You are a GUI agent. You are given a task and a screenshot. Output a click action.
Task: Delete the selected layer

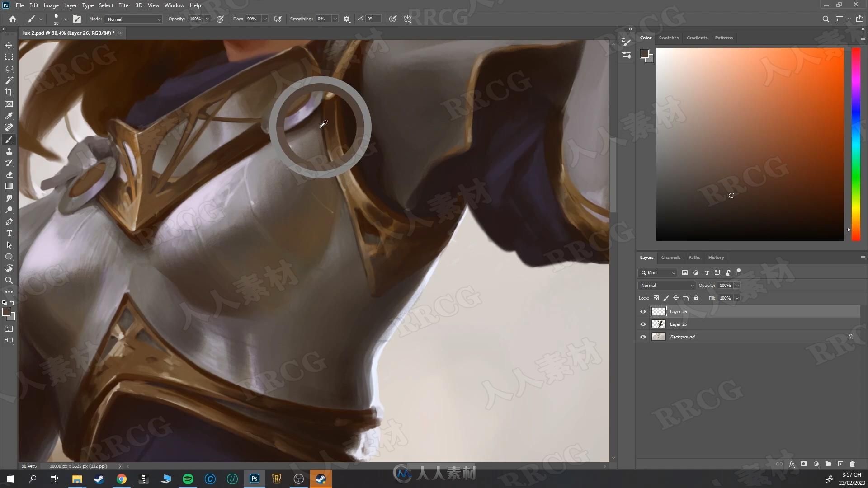[852, 464]
